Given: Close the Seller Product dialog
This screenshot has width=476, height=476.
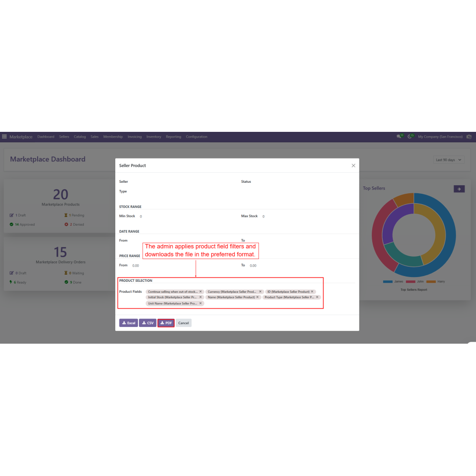Looking at the screenshot, I should point(353,166).
